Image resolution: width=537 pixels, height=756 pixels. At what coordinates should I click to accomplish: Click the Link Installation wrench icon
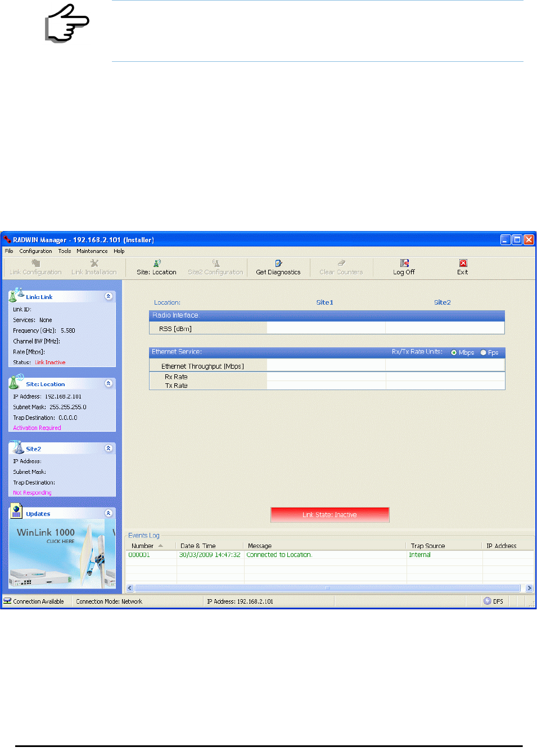[x=94, y=262]
